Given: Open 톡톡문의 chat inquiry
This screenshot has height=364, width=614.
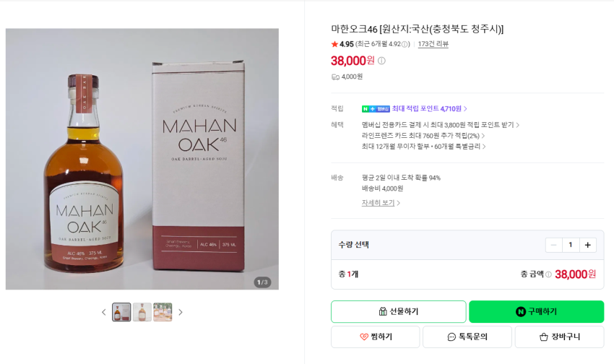Looking at the screenshot, I should point(467,337).
